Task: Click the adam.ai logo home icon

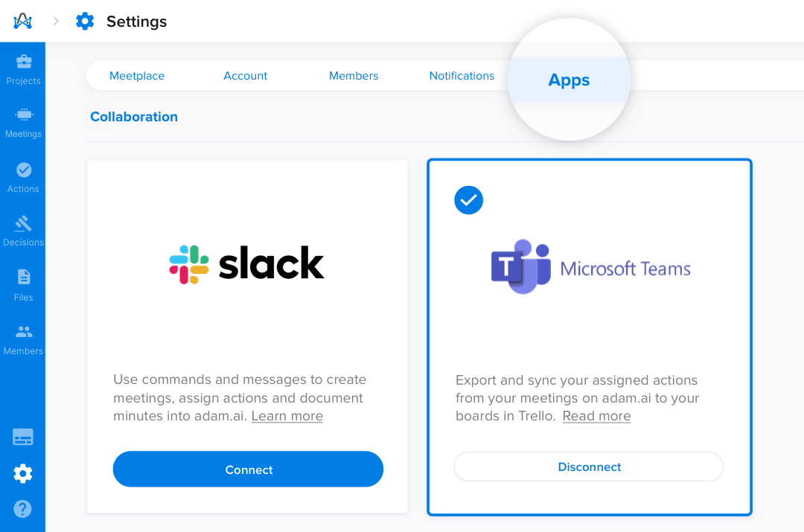Action: (x=22, y=21)
